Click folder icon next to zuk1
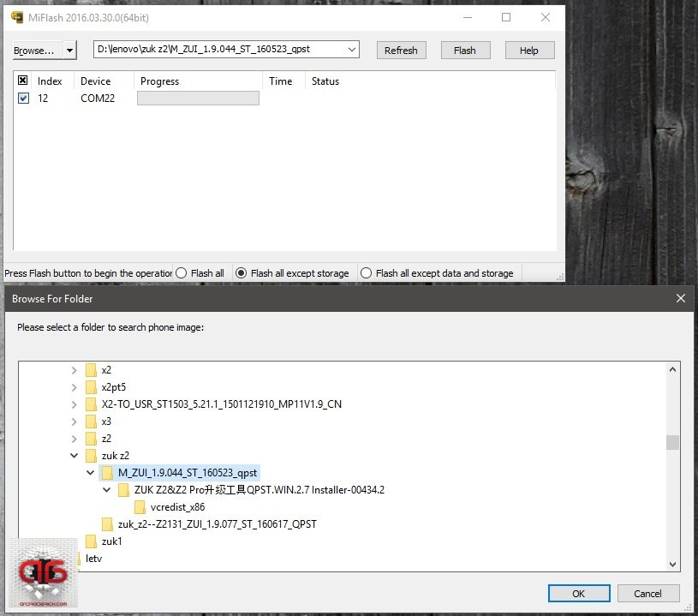Screen dimensions: 698x616 (x=92, y=541)
